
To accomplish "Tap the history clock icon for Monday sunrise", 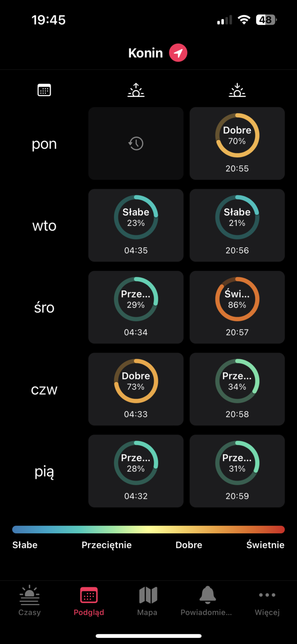I will click(136, 143).
